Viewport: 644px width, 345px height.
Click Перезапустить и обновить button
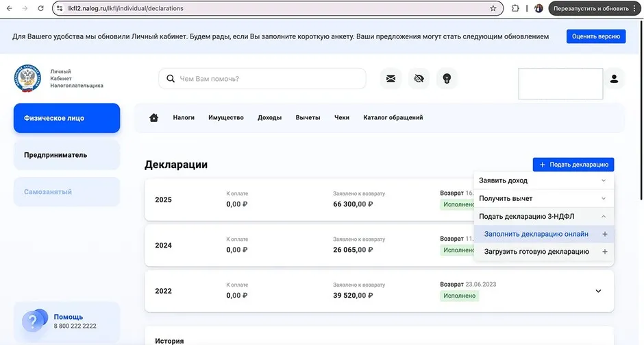pyautogui.click(x=594, y=8)
